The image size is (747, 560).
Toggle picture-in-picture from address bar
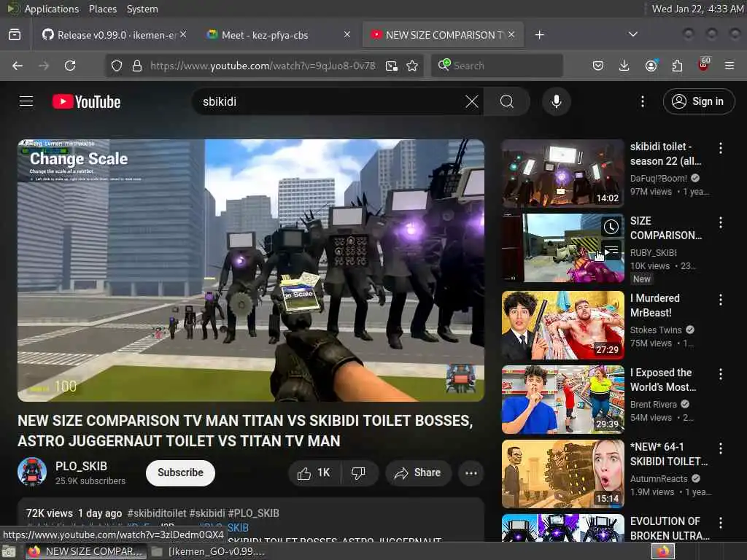click(x=392, y=66)
